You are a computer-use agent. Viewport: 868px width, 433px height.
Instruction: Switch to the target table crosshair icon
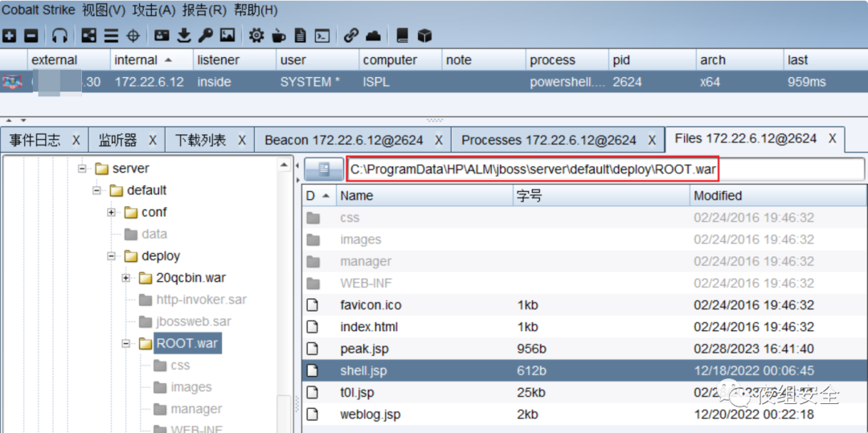pos(133,36)
